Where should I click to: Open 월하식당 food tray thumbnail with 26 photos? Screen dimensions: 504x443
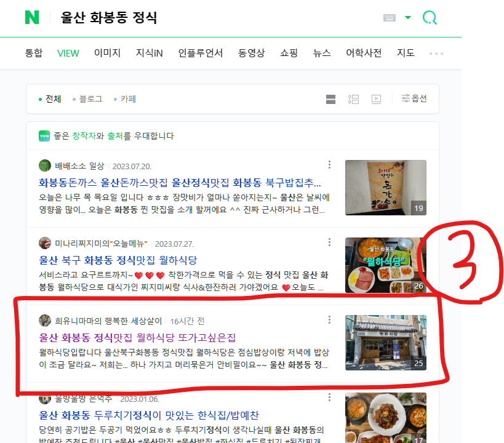pos(386,265)
